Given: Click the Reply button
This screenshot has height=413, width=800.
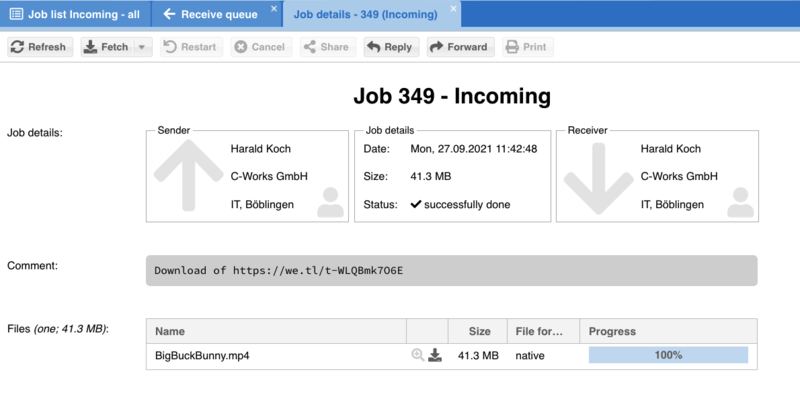Looking at the screenshot, I should coord(389,47).
